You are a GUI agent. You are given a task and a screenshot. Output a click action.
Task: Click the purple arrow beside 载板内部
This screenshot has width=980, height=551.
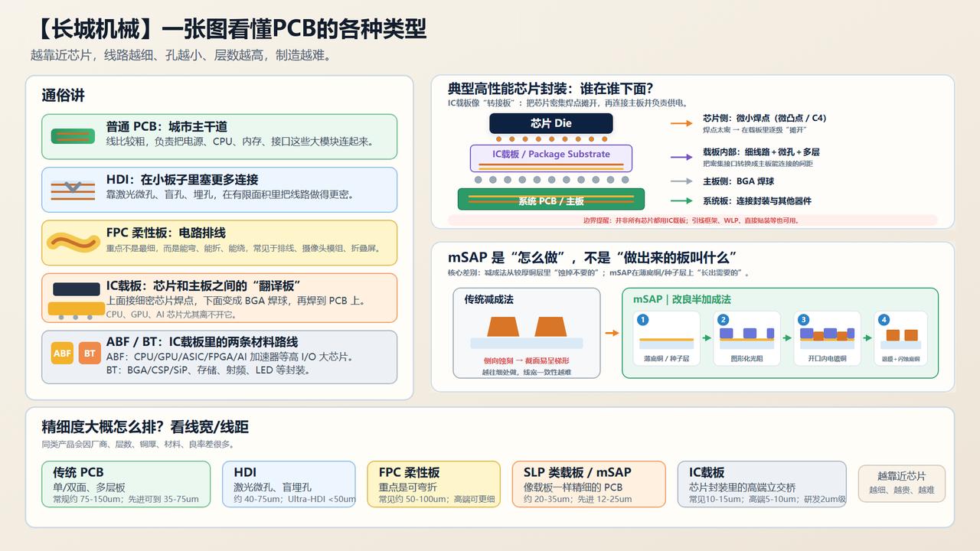pos(681,157)
